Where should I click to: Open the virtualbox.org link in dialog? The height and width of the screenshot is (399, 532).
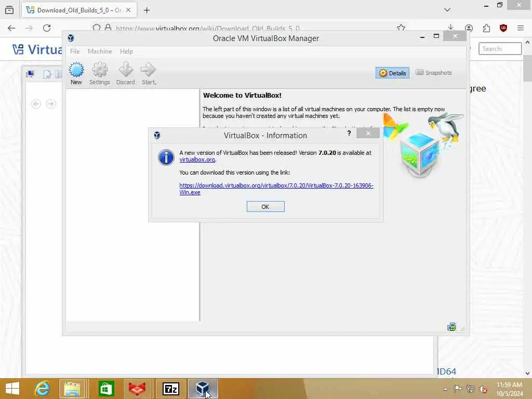(x=197, y=159)
